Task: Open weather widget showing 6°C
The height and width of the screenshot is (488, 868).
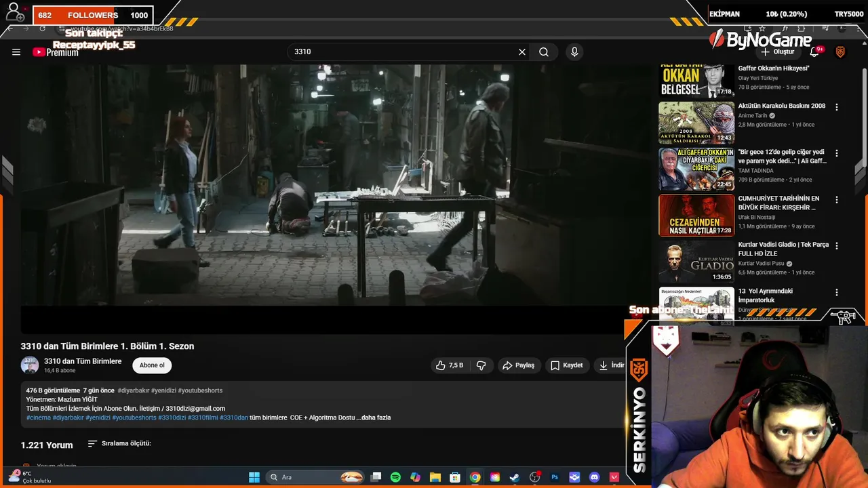Action: pos(28,477)
